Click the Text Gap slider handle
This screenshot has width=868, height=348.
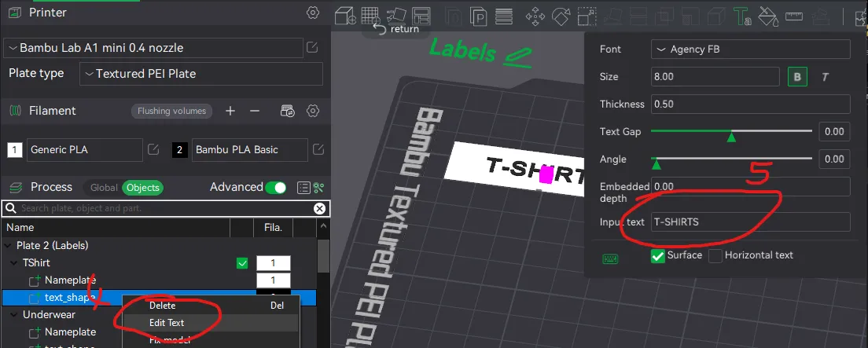coord(731,136)
